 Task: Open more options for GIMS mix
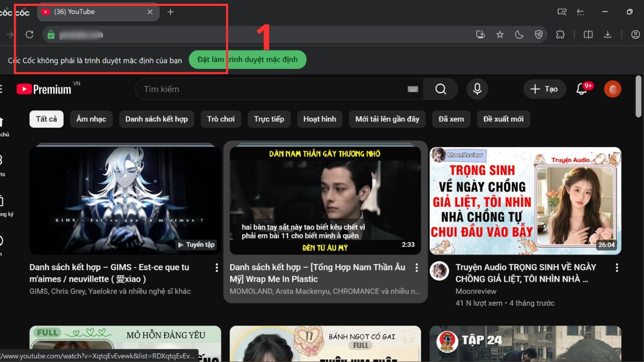click(216, 267)
